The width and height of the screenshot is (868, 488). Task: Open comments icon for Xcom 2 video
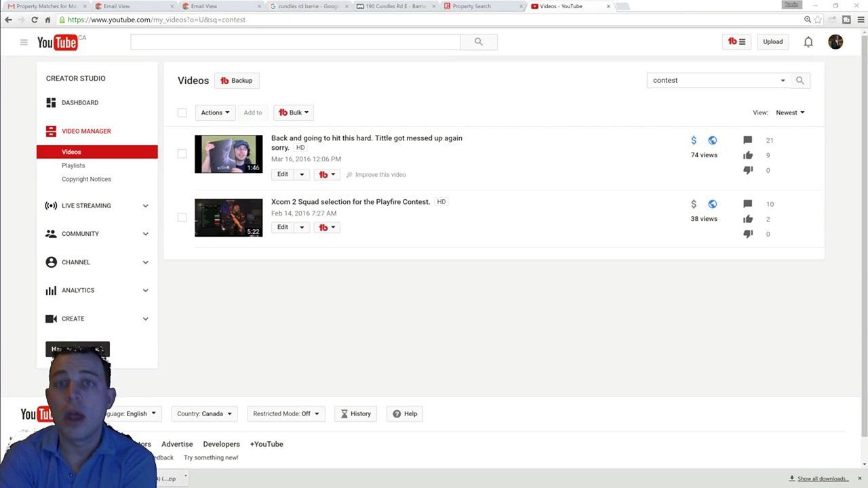pos(747,204)
